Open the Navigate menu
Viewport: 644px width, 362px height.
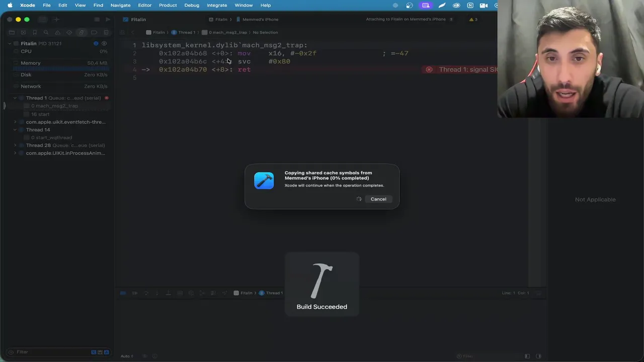(x=120, y=5)
